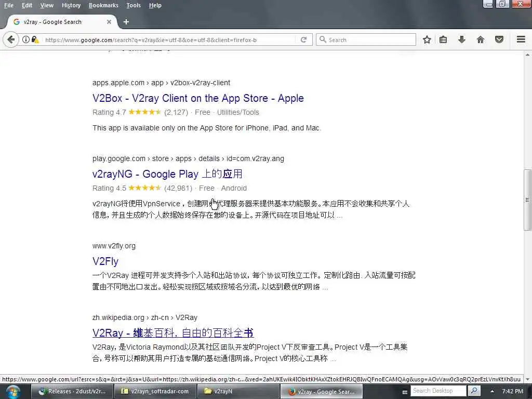Open the File menu
Screen dimensions: 532x399
(x=9, y=5)
